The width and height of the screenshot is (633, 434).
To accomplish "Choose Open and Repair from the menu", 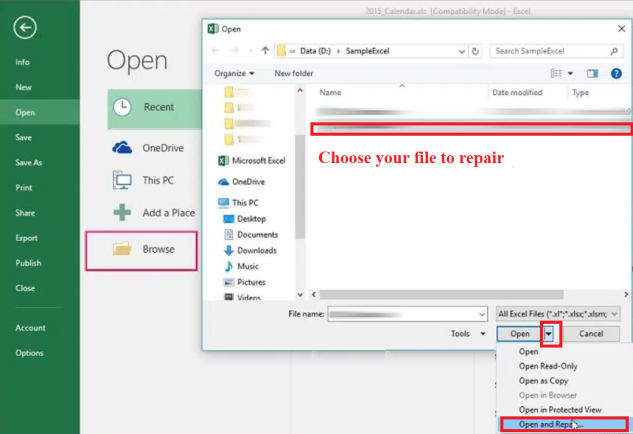I will (564, 424).
